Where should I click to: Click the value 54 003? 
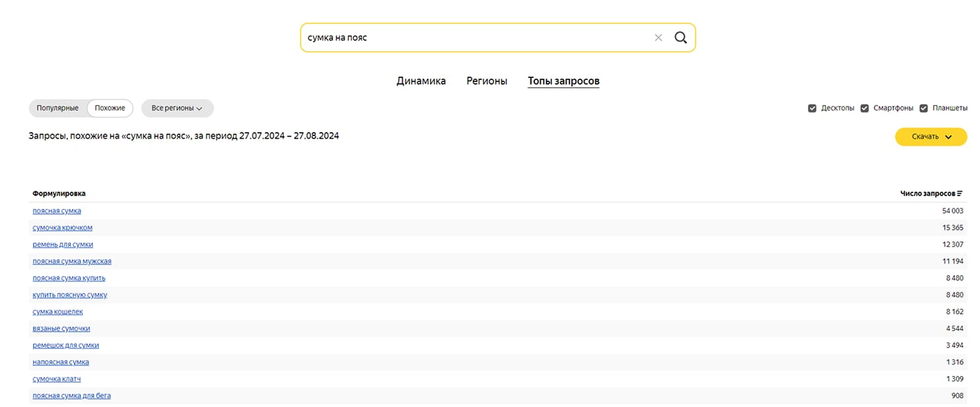click(x=952, y=211)
